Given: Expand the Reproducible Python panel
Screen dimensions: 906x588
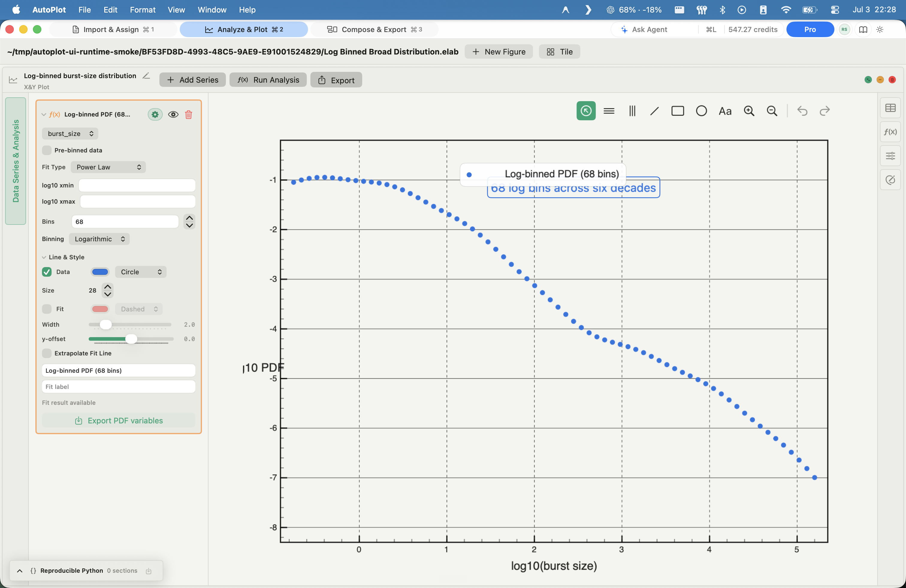Looking at the screenshot, I should coord(20,571).
